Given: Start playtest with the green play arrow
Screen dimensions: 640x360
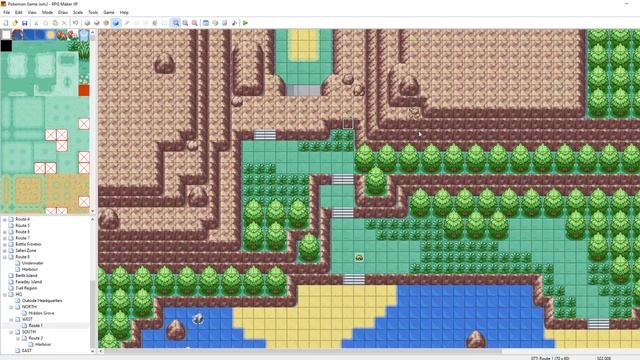Looking at the screenshot, I should click(245, 23).
